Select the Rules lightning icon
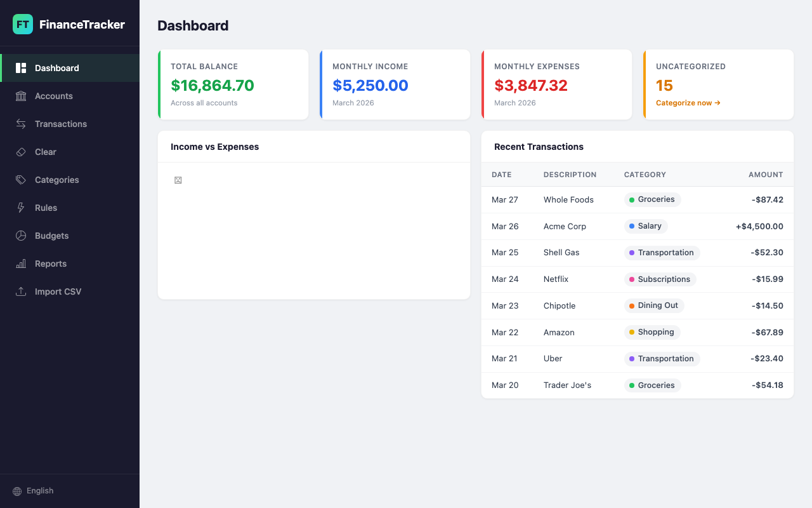Screen dimensions: 812x508 (21, 208)
